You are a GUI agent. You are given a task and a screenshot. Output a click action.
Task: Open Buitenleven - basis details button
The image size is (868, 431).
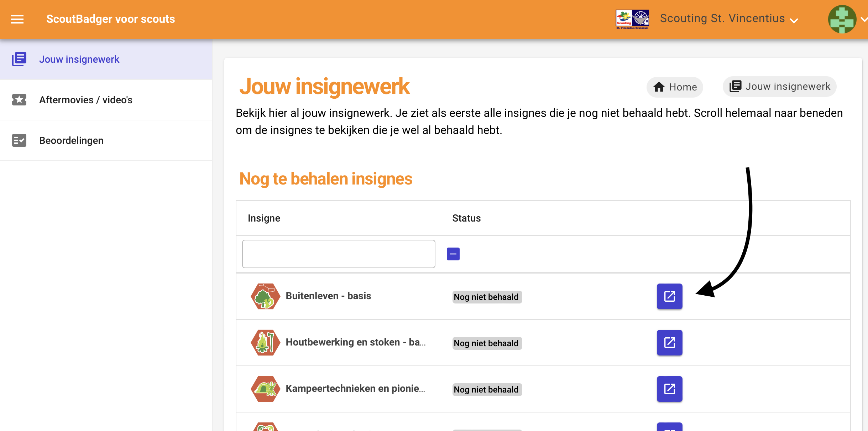pyautogui.click(x=669, y=296)
